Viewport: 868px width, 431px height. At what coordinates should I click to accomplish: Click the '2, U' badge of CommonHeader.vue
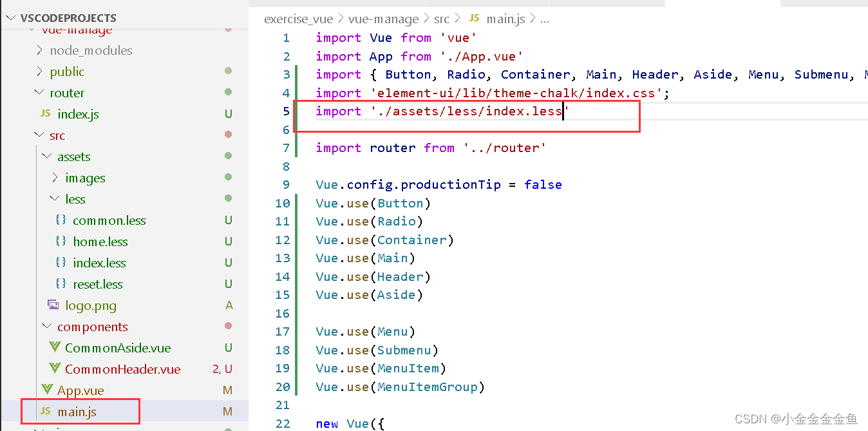coord(222,369)
